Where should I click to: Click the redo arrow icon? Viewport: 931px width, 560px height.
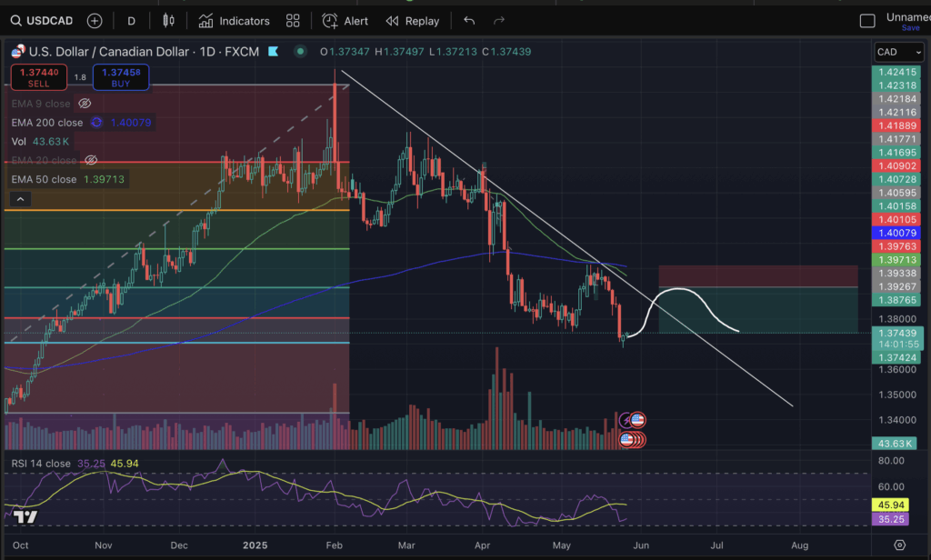click(498, 20)
